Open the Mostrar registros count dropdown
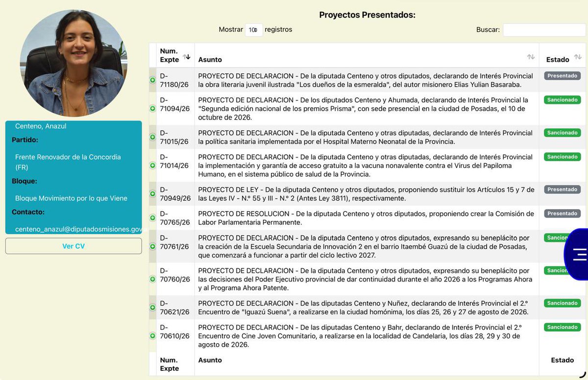The image size is (588, 380). (x=254, y=30)
